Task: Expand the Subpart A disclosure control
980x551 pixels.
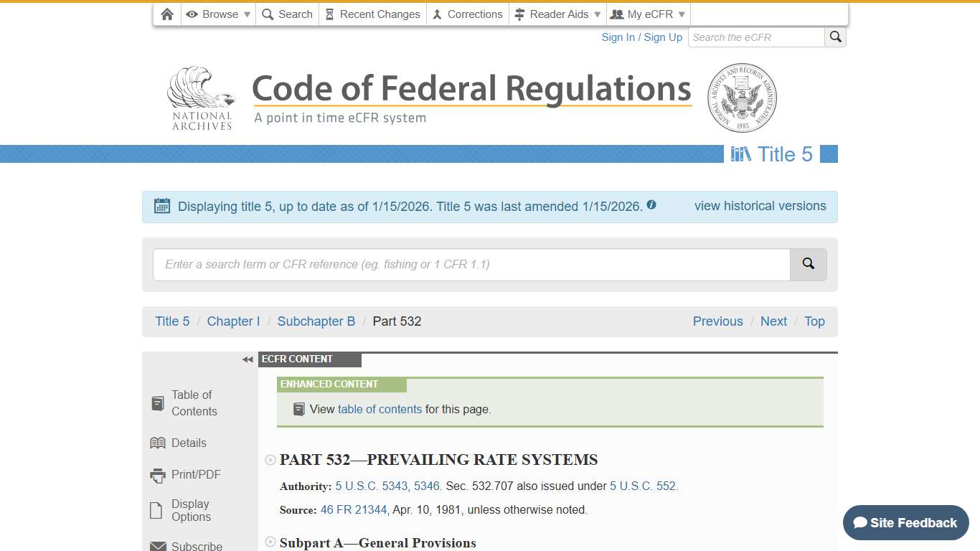Action: [x=270, y=542]
